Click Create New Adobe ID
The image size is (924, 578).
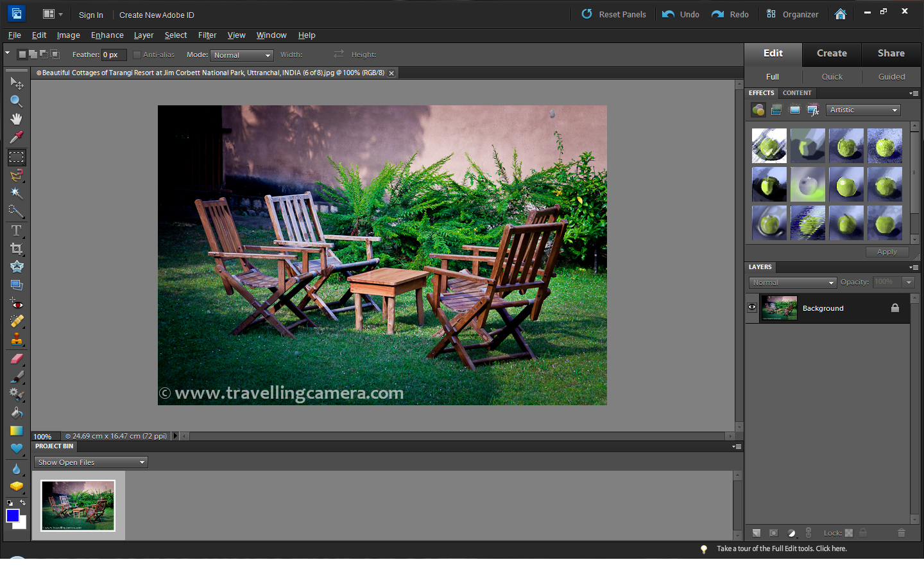coord(157,15)
